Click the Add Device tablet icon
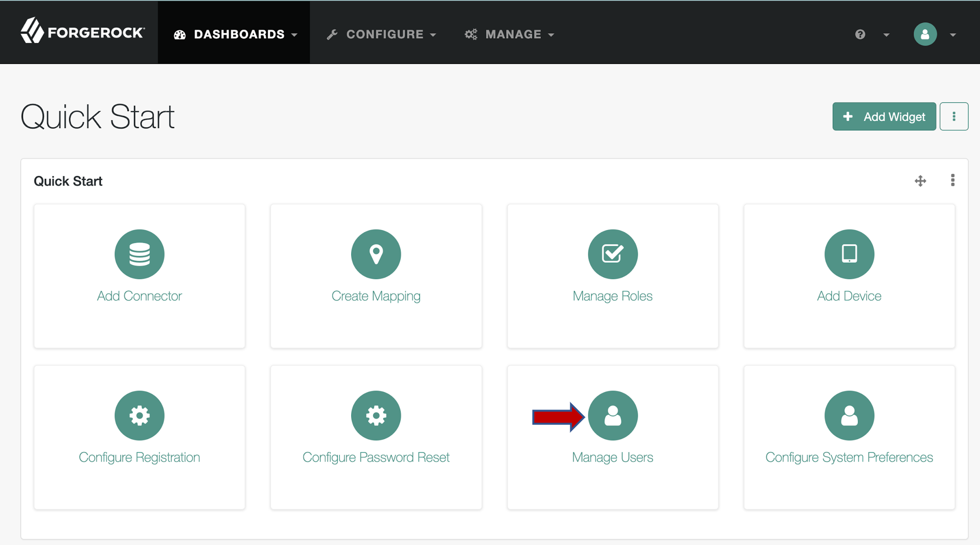 pyautogui.click(x=849, y=254)
